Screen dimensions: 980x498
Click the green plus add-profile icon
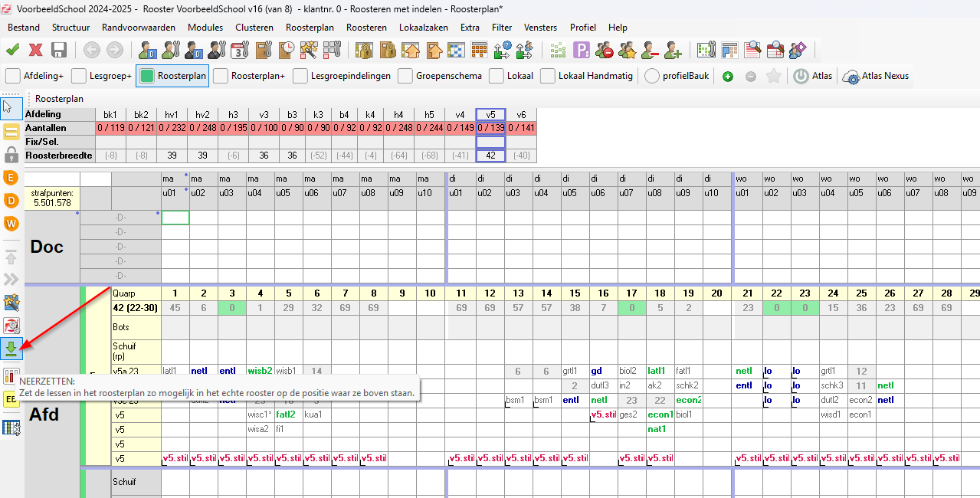tap(728, 77)
